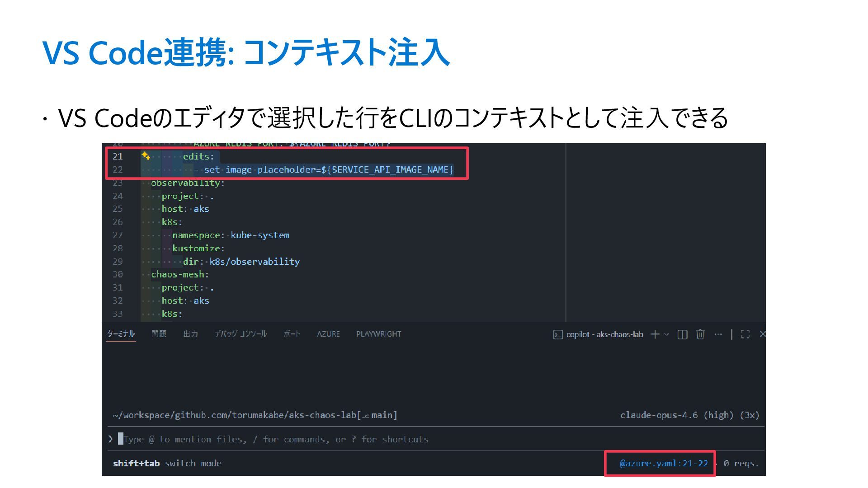Click the @azure.yaml:21-22 context reference

pyautogui.click(x=663, y=463)
